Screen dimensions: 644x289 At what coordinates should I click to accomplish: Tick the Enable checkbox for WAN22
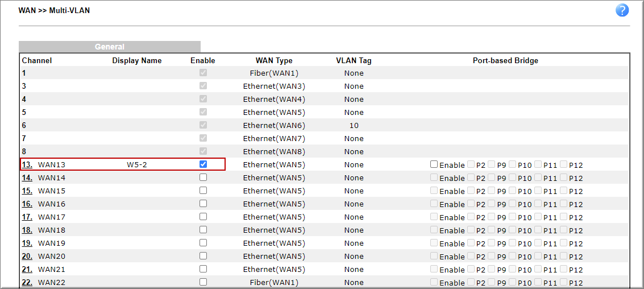pos(203,282)
